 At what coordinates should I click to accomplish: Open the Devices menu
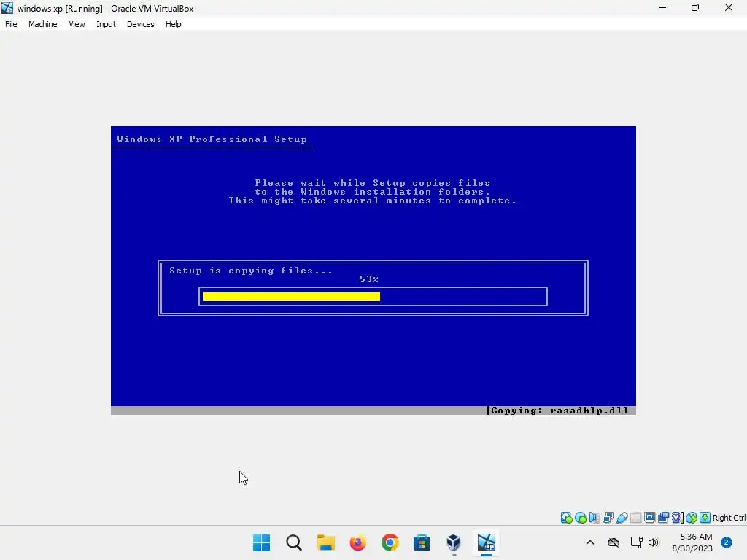point(140,24)
